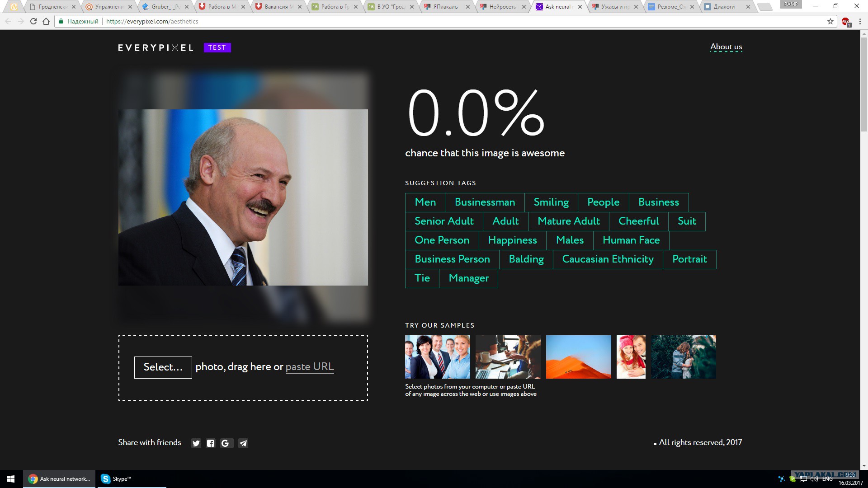Share result on Twitter icon

[x=196, y=443]
